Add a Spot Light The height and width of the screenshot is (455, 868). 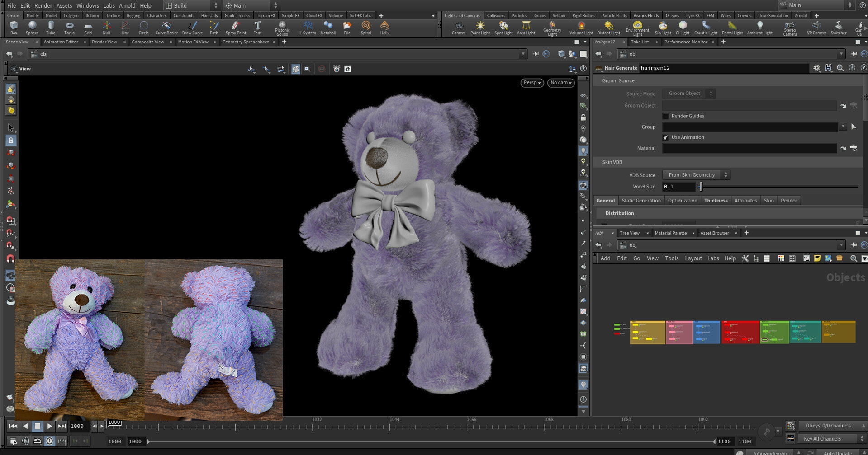tap(503, 28)
